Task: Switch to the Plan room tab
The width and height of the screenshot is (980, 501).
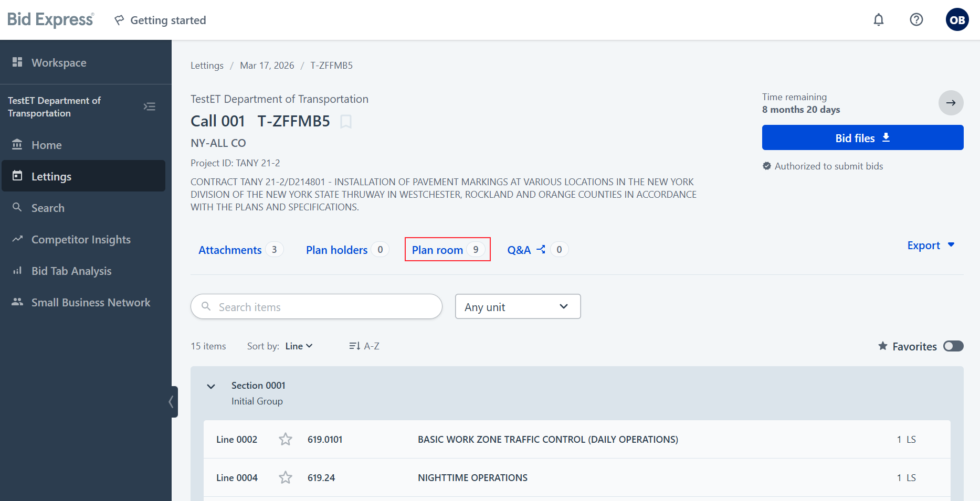Action: pos(448,250)
